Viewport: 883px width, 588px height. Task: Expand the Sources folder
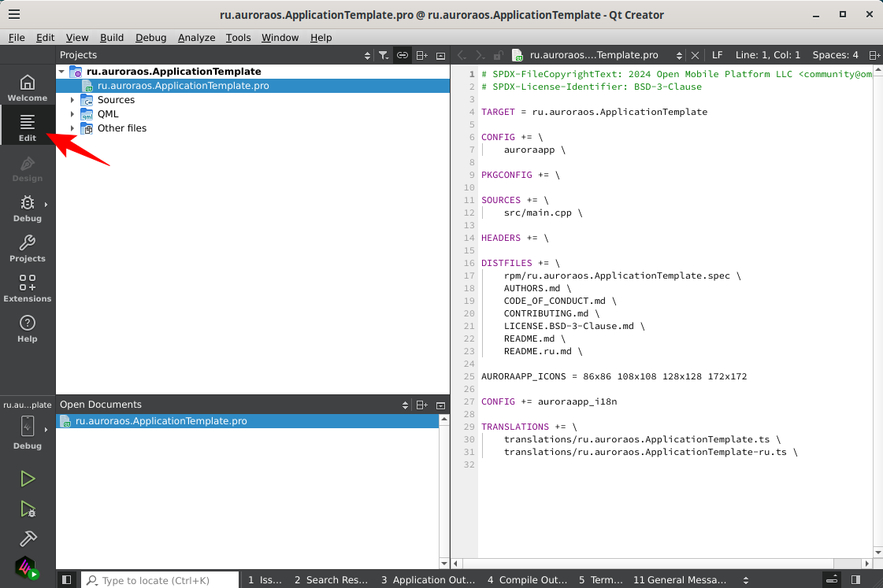[x=72, y=100]
